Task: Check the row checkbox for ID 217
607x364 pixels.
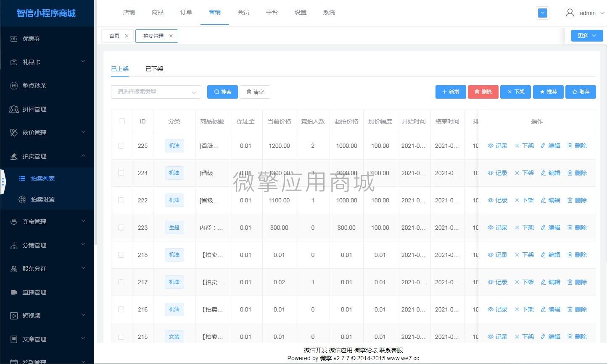Action: pos(121,282)
